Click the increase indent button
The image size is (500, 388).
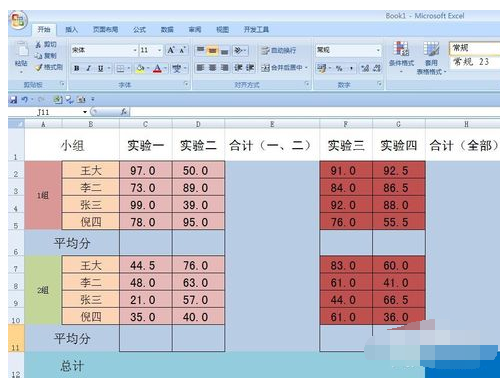pos(250,68)
